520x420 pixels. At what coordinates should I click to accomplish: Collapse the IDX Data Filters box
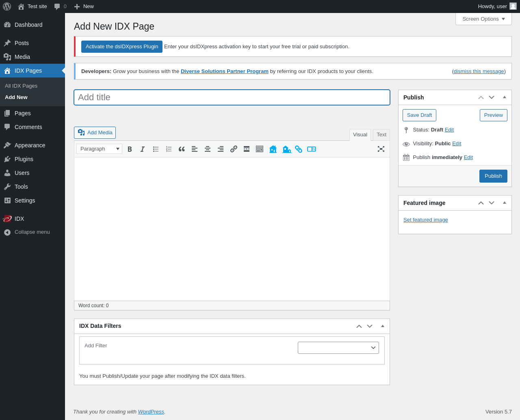[383, 326]
